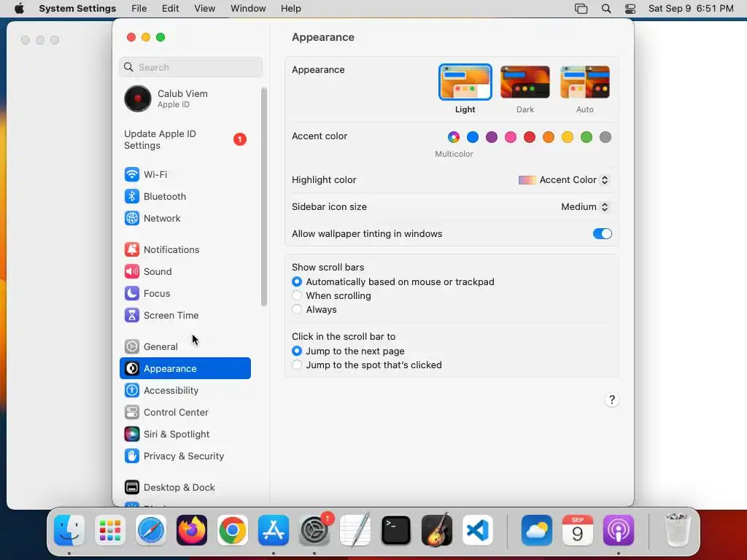Image resolution: width=747 pixels, height=560 pixels.
Task: Select Automatically based on mouse or trackpad
Action: pyautogui.click(x=297, y=282)
